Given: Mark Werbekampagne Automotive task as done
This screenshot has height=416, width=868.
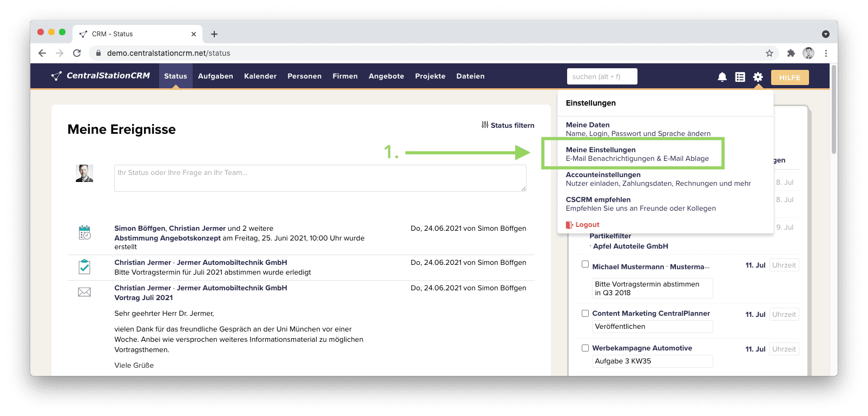Looking at the screenshot, I should click(x=585, y=348).
